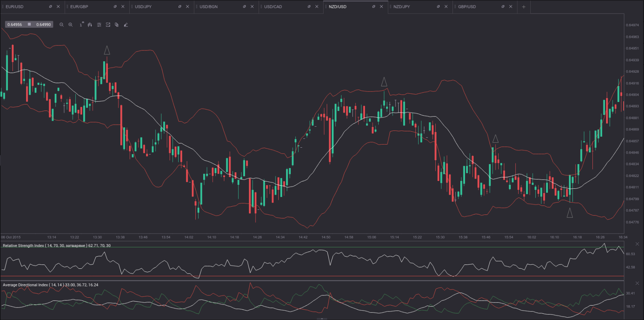Click the 0.64956 sell price button
644x320 pixels.
point(15,25)
